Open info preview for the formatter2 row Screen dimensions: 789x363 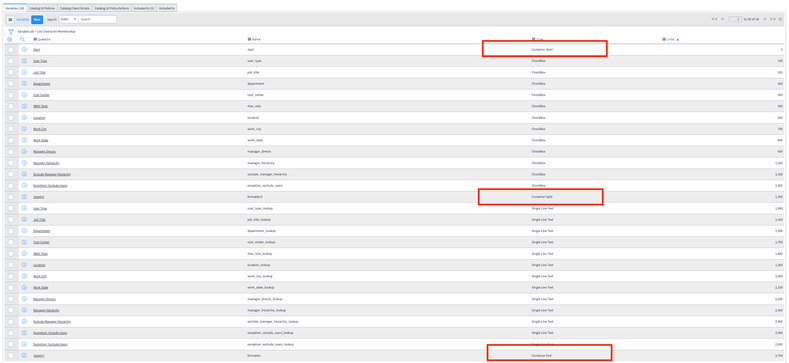(x=24, y=197)
